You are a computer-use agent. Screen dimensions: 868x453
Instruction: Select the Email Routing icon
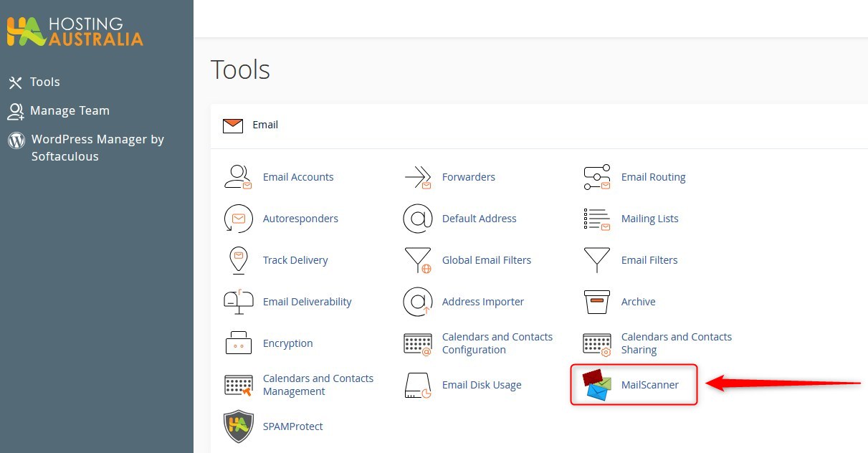[x=596, y=177]
